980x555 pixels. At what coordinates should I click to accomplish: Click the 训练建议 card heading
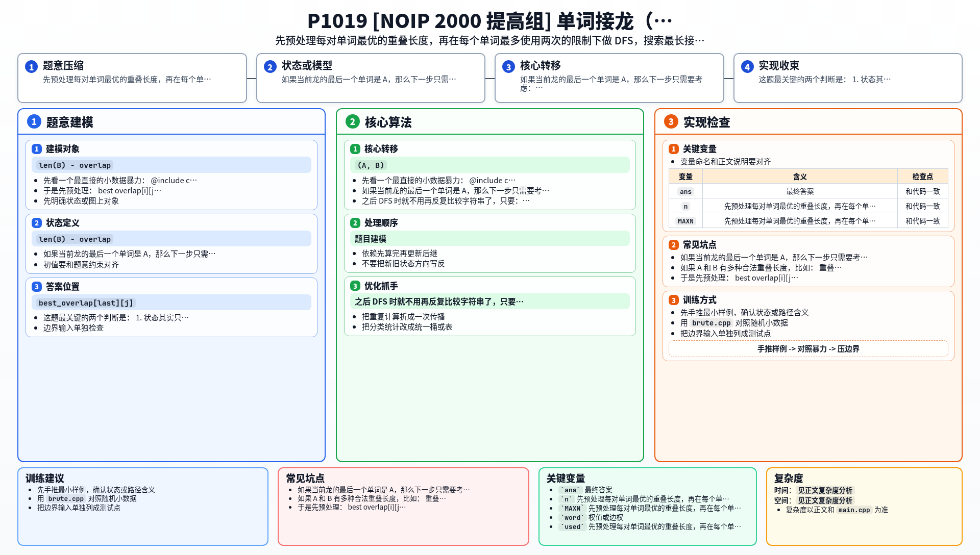(x=45, y=478)
